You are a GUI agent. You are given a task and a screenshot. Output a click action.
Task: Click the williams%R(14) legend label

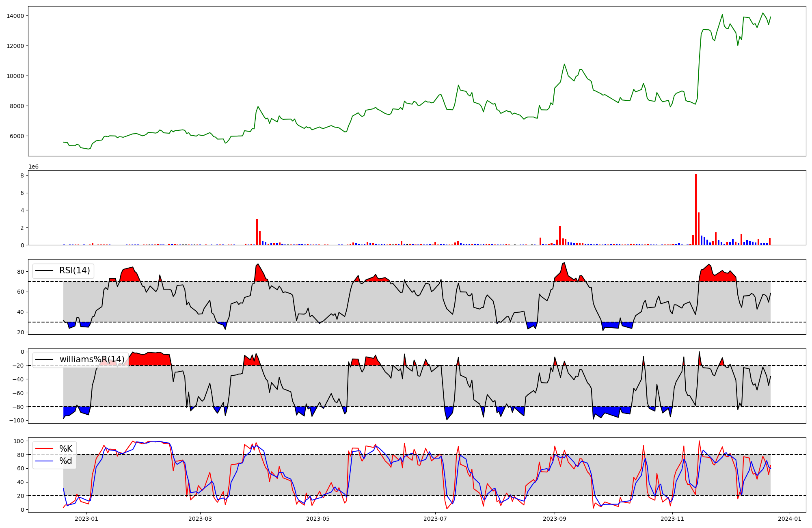[92, 359]
